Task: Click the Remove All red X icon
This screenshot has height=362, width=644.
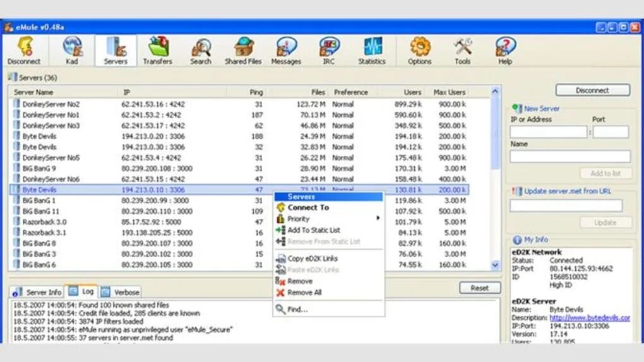Action: pyautogui.click(x=280, y=293)
